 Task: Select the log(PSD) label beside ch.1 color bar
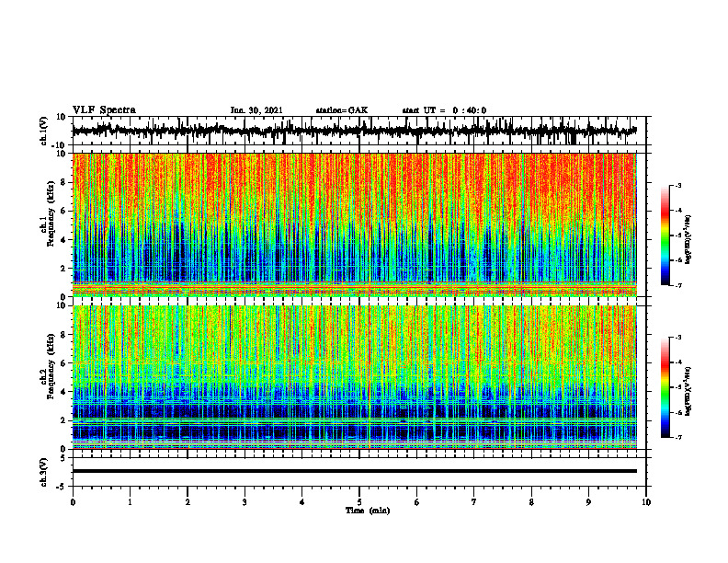688,239
